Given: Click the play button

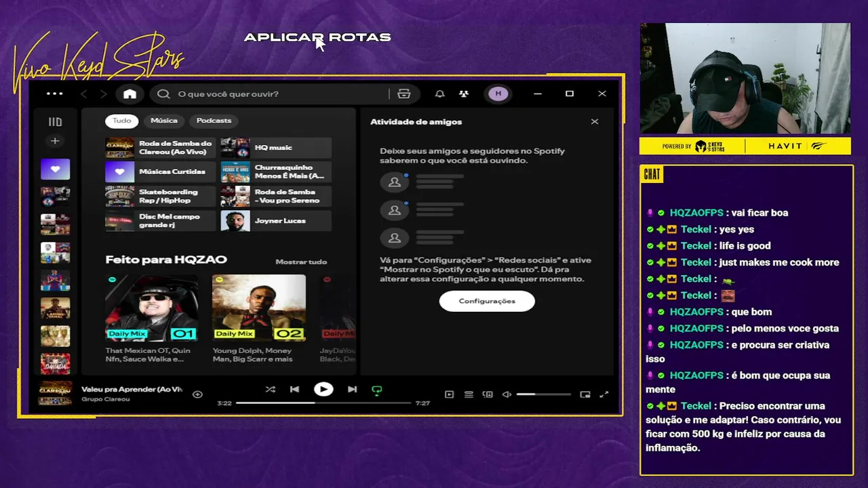Looking at the screenshot, I should pyautogui.click(x=323, y=390).
